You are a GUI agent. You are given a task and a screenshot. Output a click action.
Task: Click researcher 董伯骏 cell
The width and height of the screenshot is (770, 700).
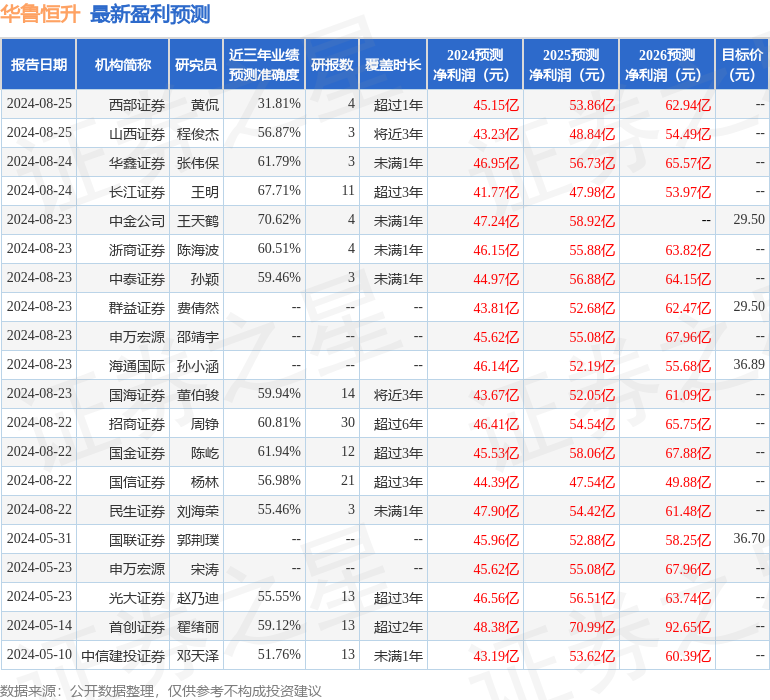tap(198, 394)
